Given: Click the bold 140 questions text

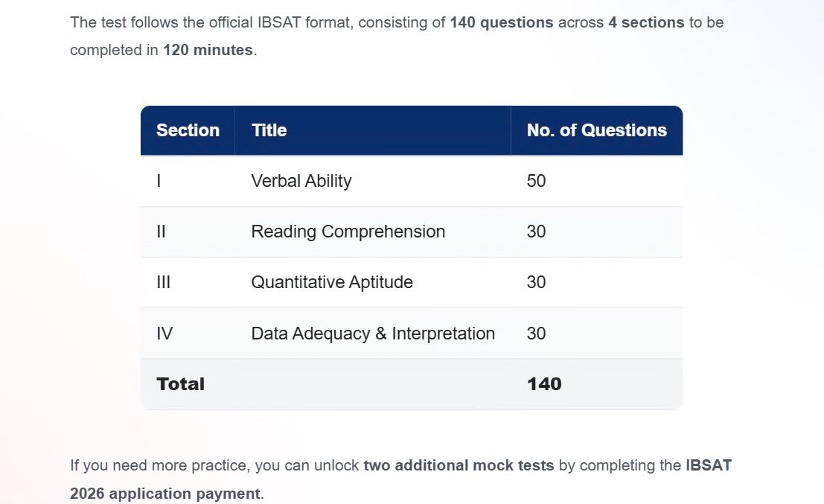Looking at the screenshot, I should click(x=502, y=22).
